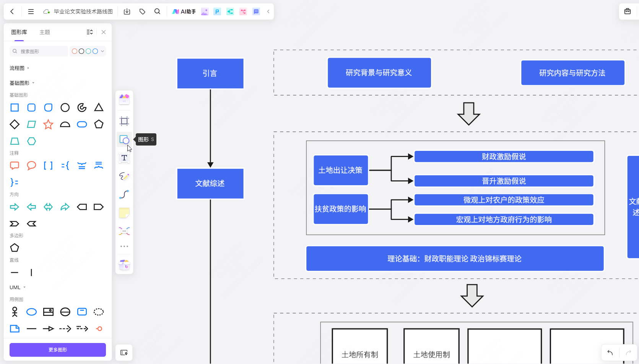Screen dimensions: 639x364
Task: Click the 搜索图形 search field
Action: pos(39,51)
